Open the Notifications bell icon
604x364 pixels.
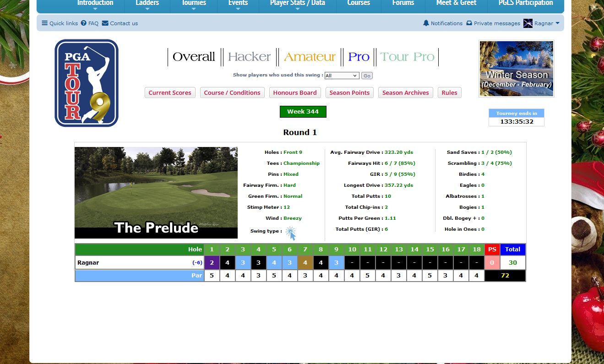[426, 23]
